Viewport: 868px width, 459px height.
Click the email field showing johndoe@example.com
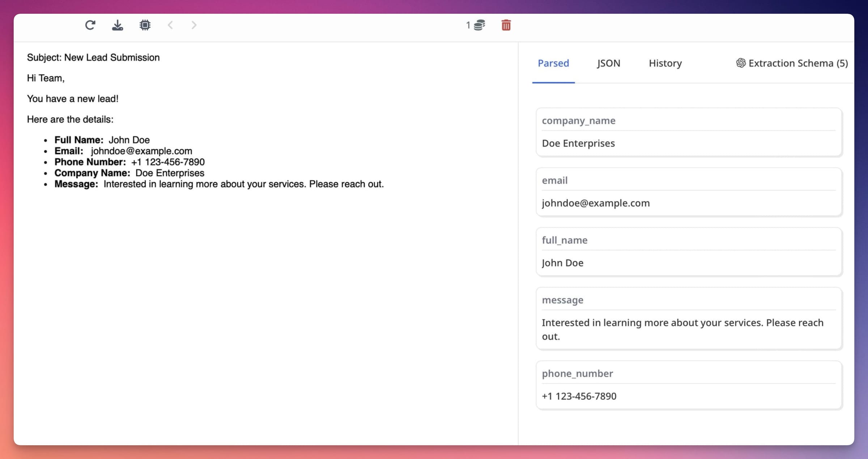[595, 203]
